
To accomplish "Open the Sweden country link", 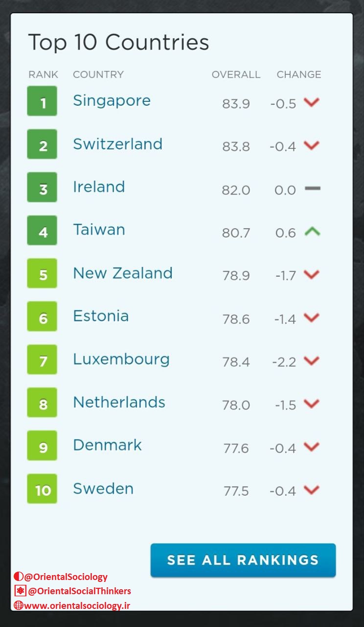I will click(103, 488).
